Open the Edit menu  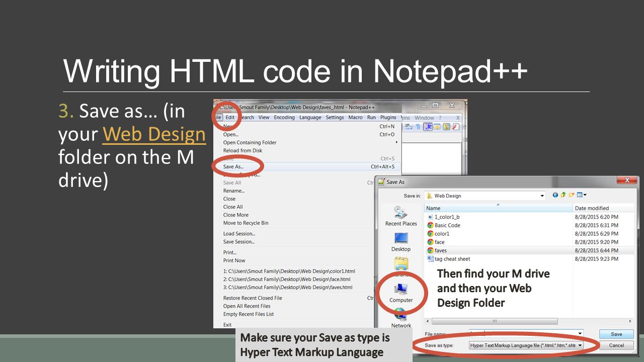tap(230, 118)
